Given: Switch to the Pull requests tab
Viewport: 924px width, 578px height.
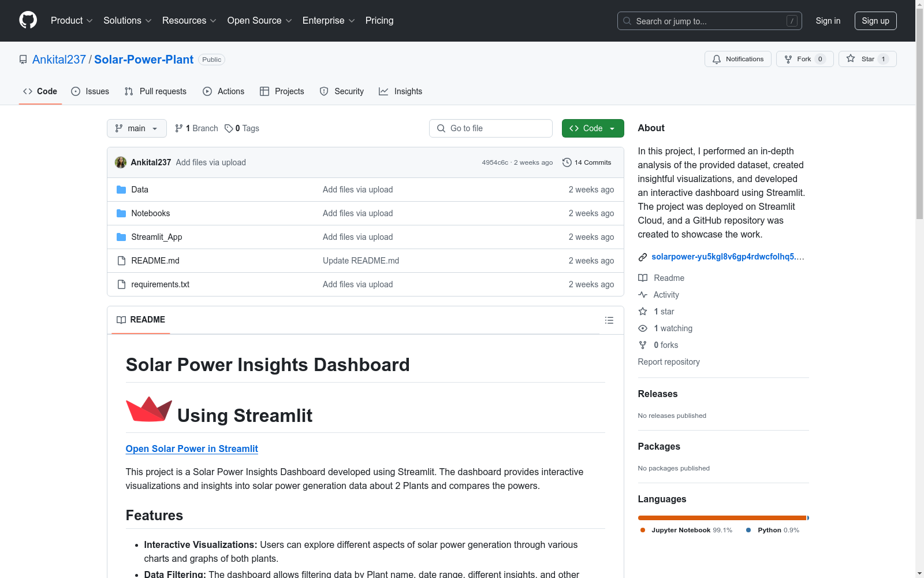Looking at the screenshot, I should tap(155, 91).
